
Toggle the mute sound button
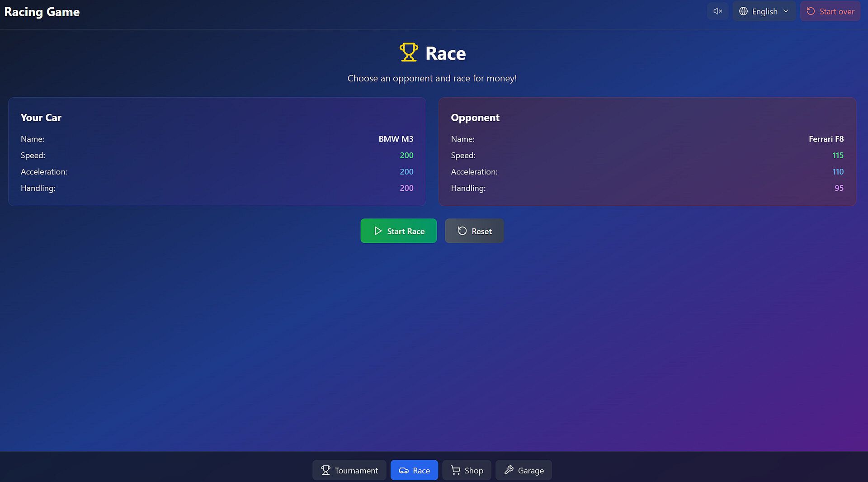[718, 11]
